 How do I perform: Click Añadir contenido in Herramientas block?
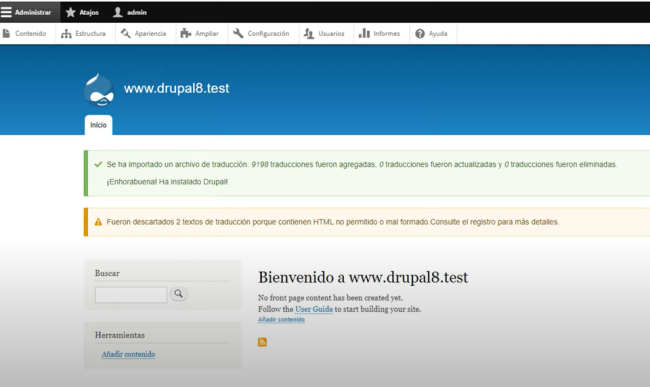click(129, 354)
